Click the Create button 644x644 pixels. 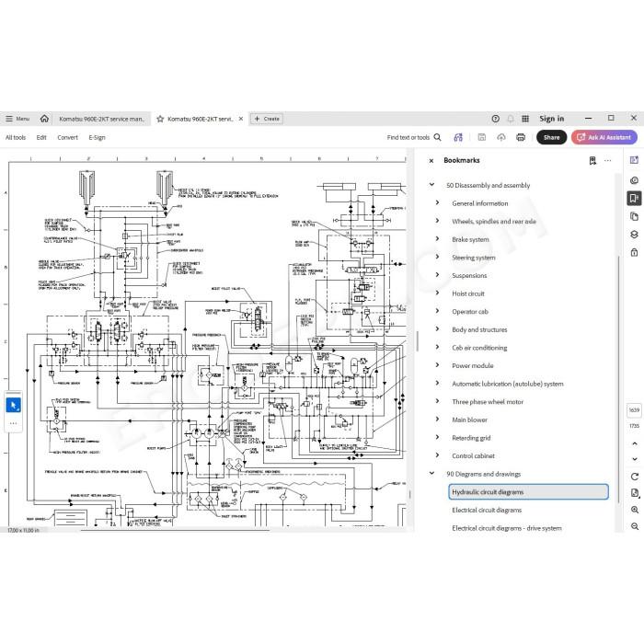point(267,119)
